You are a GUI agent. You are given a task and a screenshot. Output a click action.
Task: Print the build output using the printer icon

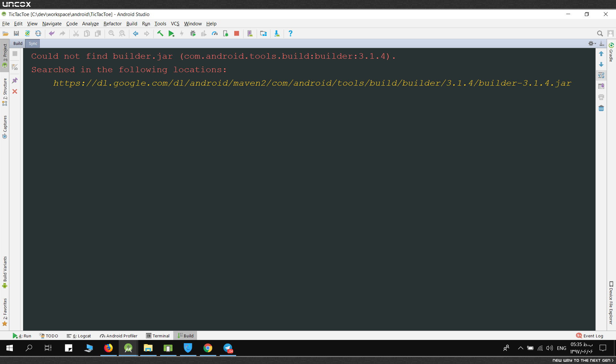coord(601,97)
